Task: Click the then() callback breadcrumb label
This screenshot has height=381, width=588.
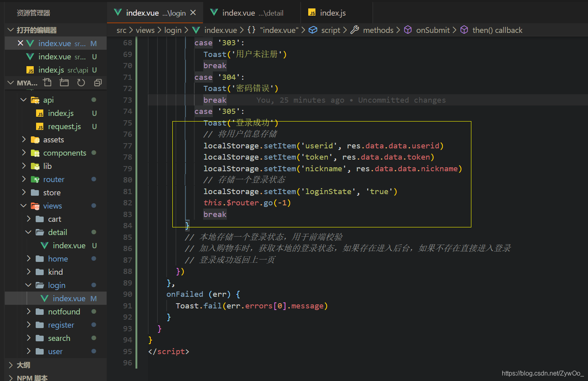Action: pos(497,30)
